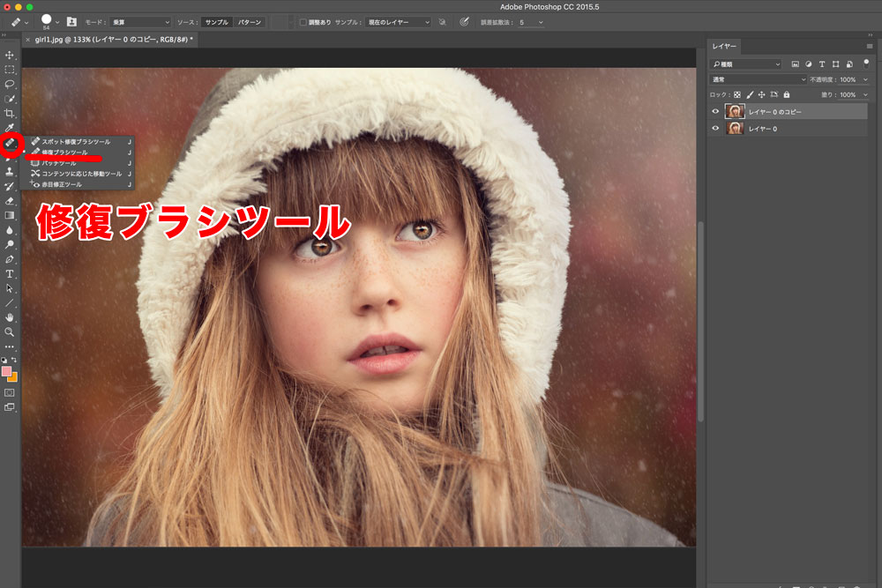Select the Zoom tool
882x588 pixels.
pyautogui.click(x=10, y=332)
